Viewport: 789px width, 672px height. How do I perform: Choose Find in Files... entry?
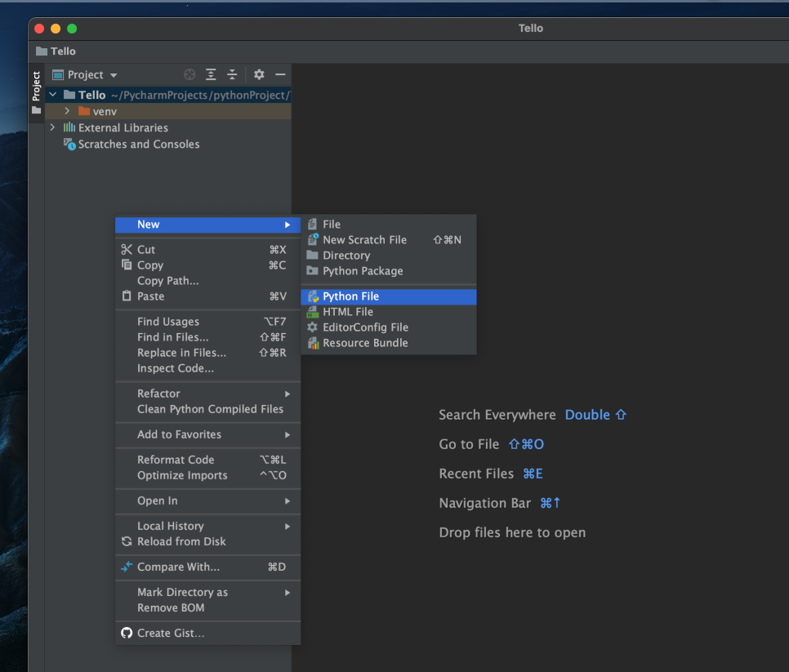[x=207, y=337]
